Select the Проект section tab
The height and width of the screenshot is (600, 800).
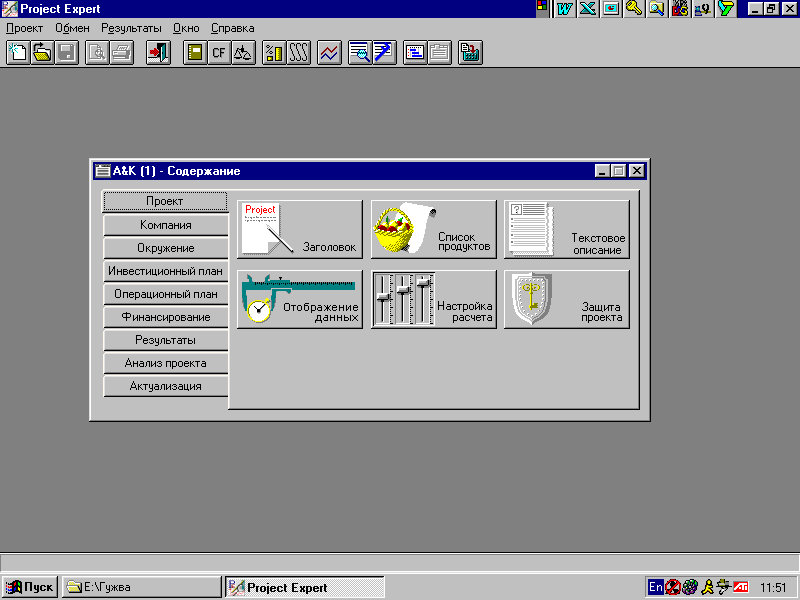[165, 201]
